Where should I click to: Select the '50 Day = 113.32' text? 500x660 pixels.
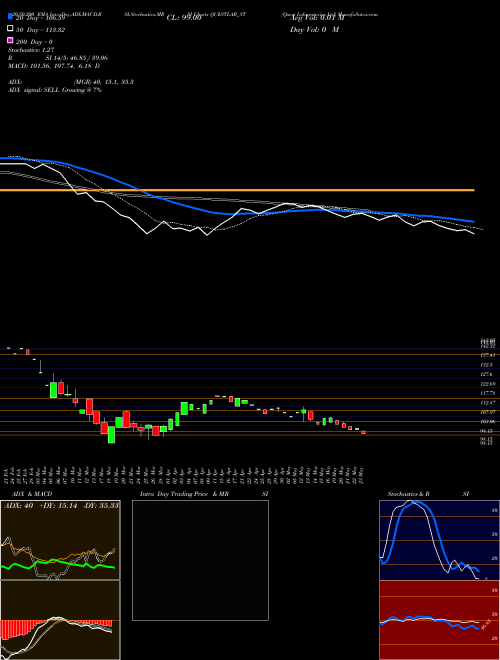[41, 30]
